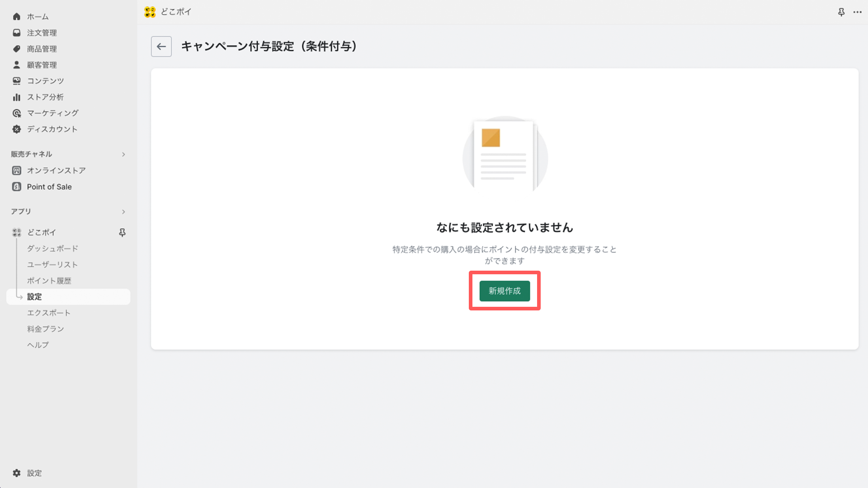Click the どこポイ app icon

click(x=16, y=232)
